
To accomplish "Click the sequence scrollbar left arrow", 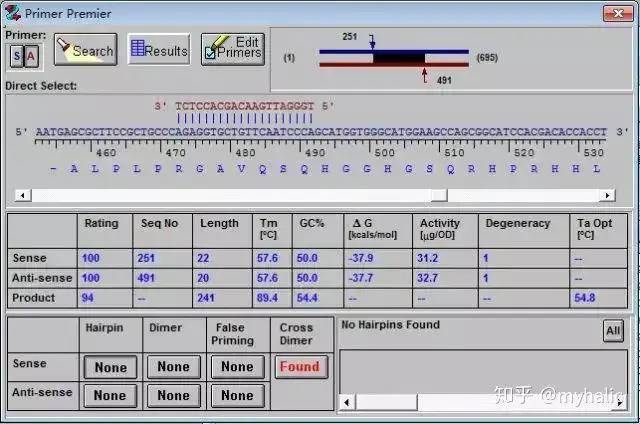I will click(x=22, y=195).
